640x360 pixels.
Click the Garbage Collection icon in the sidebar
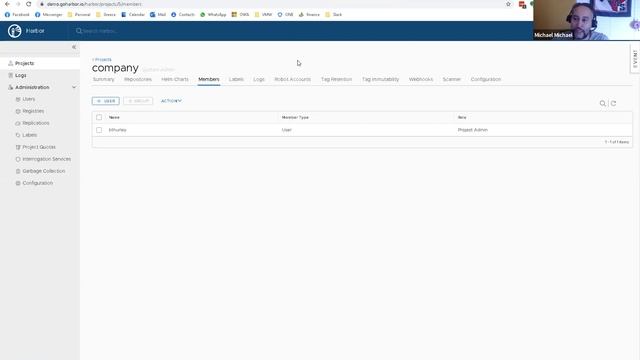(x=18, y=171)
